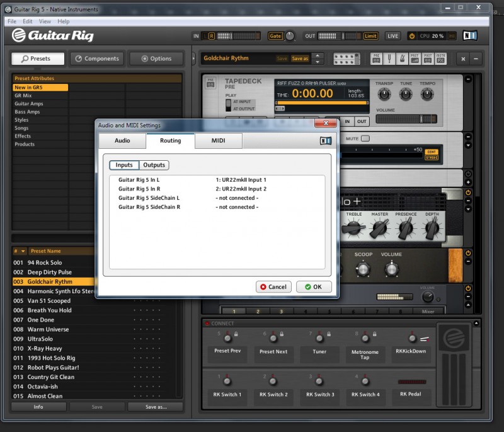
Task: Click Info button below preset list
Action: tap(38, 407)
